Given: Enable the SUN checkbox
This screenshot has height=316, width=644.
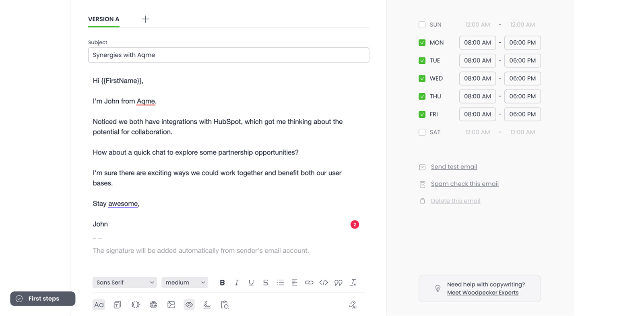Looking at the screenshot, I should [x=422, y=25].
